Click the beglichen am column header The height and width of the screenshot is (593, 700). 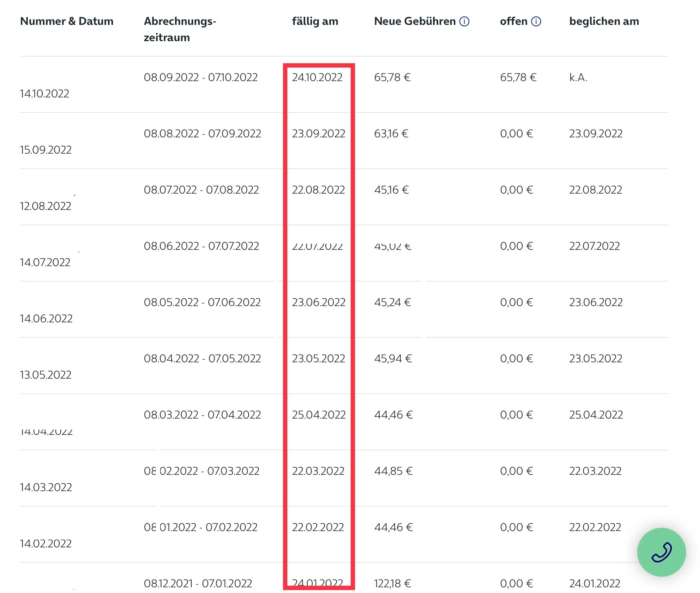pos(604,22)
